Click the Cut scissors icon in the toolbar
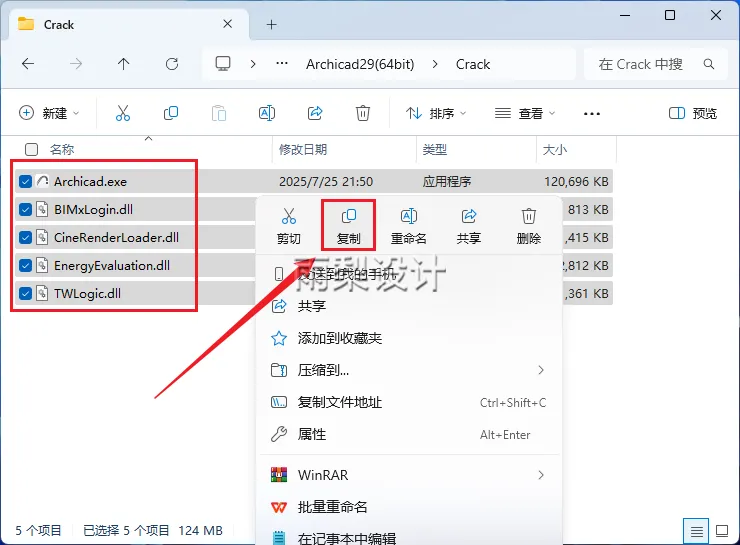This screenshot has height=545, width=740. [x=123, y=113]
